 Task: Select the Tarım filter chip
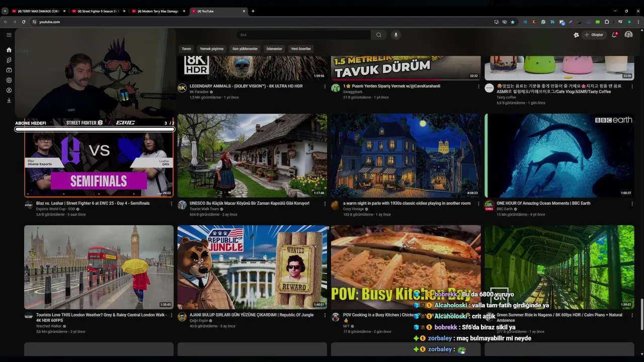coord(186,49)
